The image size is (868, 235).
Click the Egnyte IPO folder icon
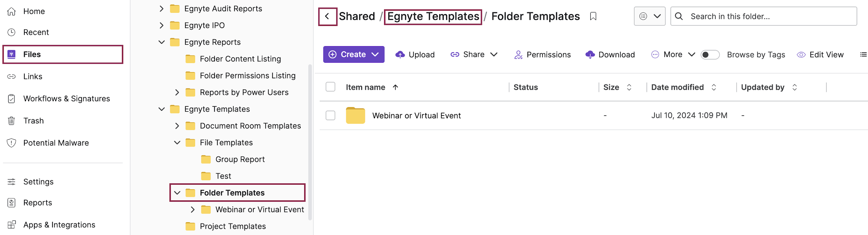tap(175, 25)
